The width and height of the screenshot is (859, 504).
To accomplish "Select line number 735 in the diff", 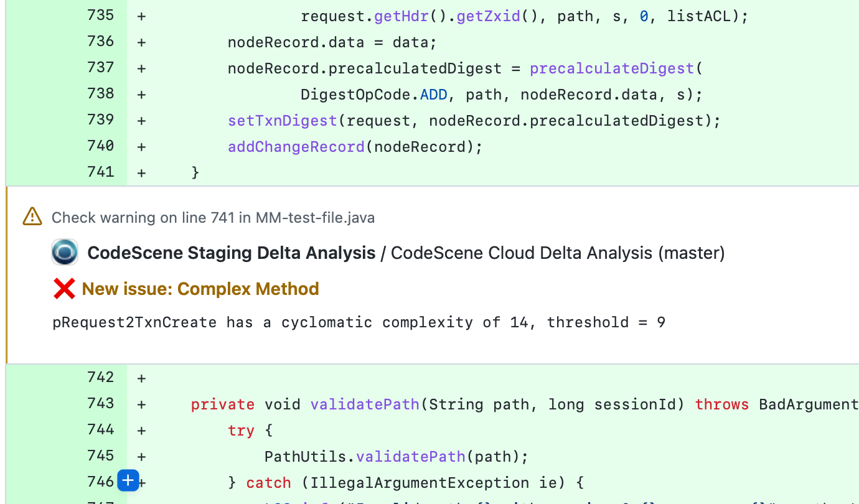I will pyautogui.click(x=101, y=16).
